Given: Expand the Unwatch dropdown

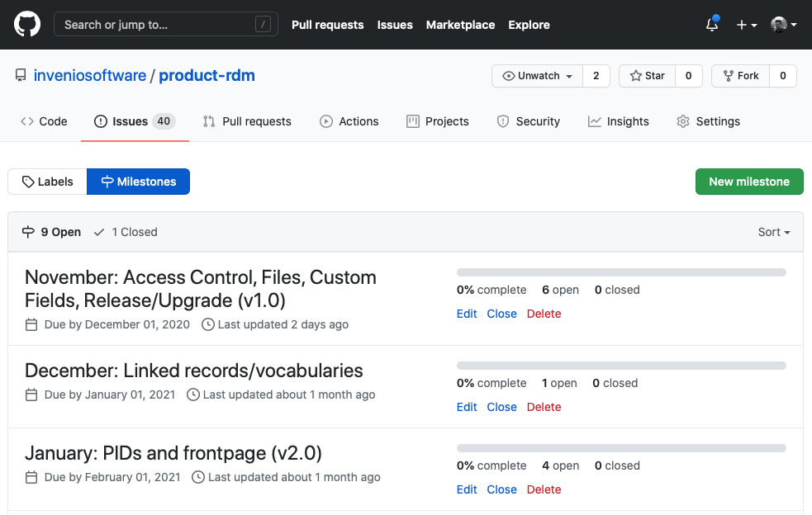Looking at the screenshot, I should 538,76.
